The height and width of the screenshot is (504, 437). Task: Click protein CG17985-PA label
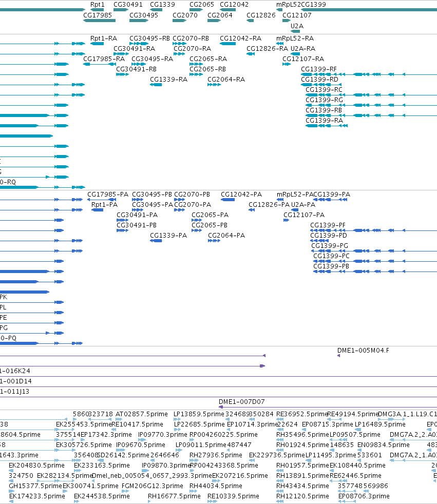(108, 195)
